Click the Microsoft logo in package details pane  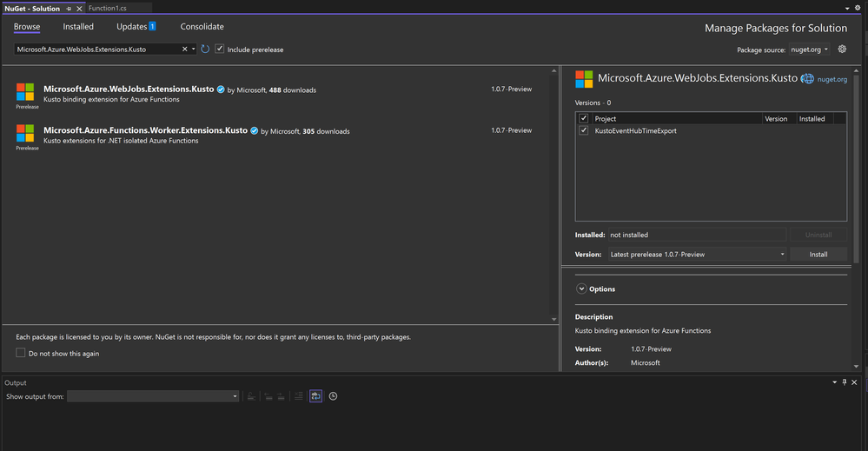584,79
